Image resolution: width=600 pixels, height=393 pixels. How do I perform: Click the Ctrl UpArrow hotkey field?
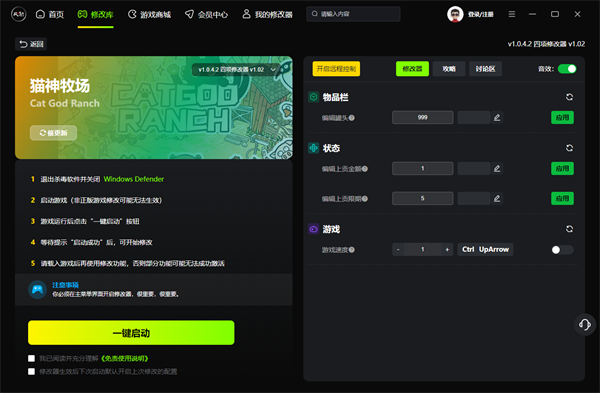[485, 249]
